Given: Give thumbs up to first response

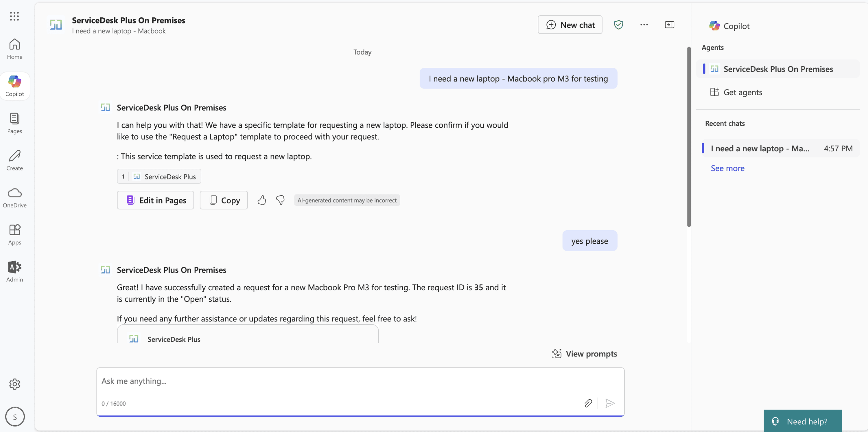Looking at the screenshot, I should 262,200.
